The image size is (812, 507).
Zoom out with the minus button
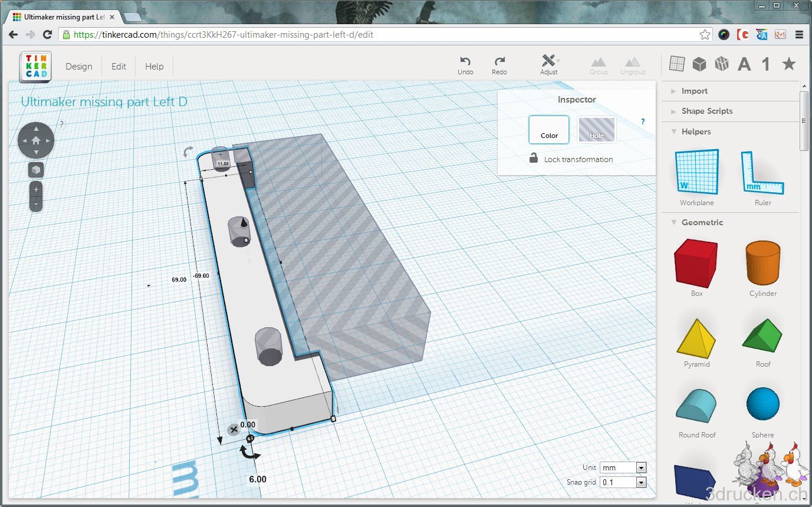(36, 204)
